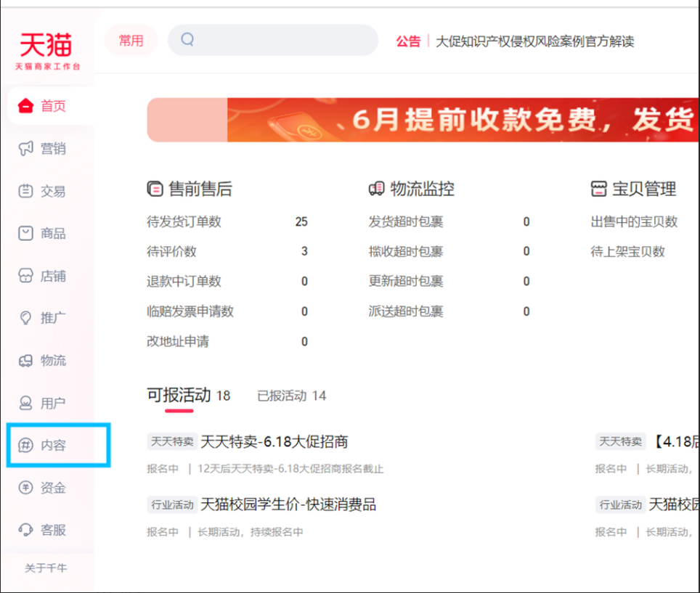Switch to the 可报活动 tab
The width and height of the screenshot is (700, 593).
(188, 396)
